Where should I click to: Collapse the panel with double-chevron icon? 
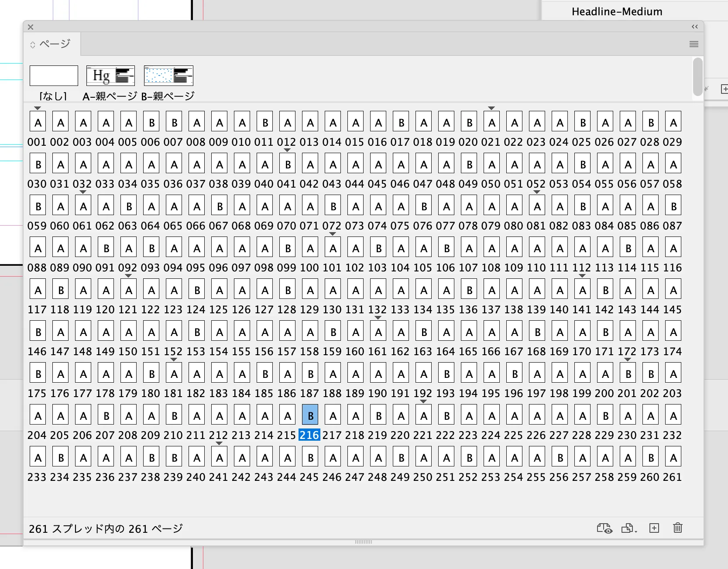694,27
